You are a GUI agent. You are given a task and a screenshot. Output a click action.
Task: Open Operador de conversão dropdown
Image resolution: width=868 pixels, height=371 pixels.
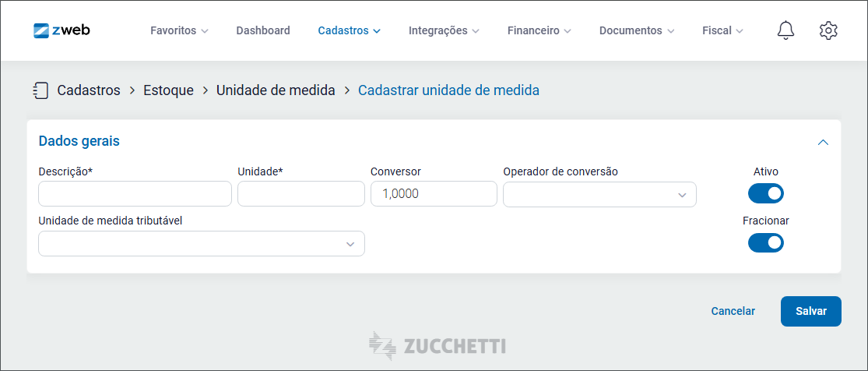(599, 194)
